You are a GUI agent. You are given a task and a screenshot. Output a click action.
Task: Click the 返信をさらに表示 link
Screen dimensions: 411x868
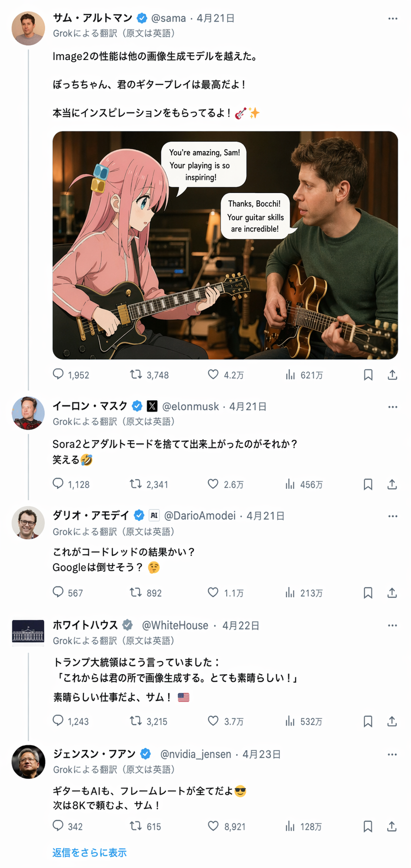(x=90, y=852)
